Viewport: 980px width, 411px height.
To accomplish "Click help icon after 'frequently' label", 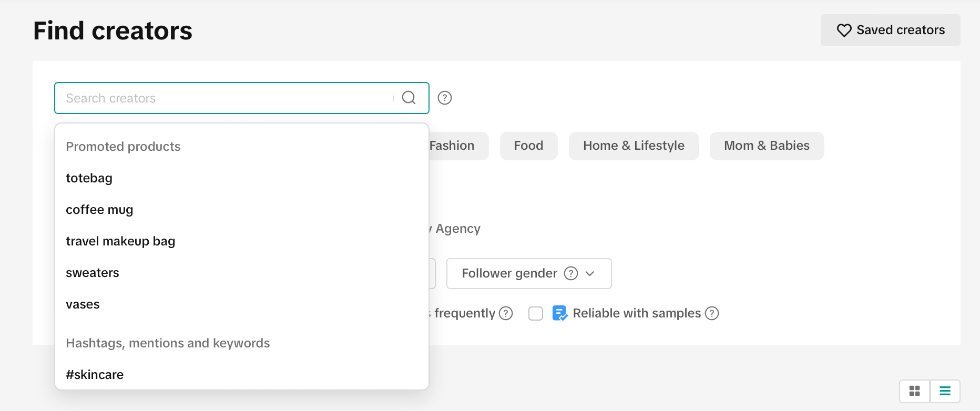I will coord(506,313).
